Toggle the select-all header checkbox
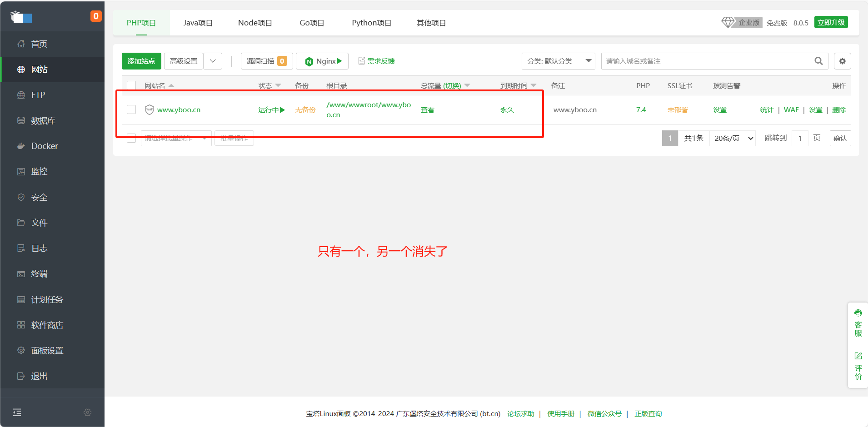 click(131, 85)
